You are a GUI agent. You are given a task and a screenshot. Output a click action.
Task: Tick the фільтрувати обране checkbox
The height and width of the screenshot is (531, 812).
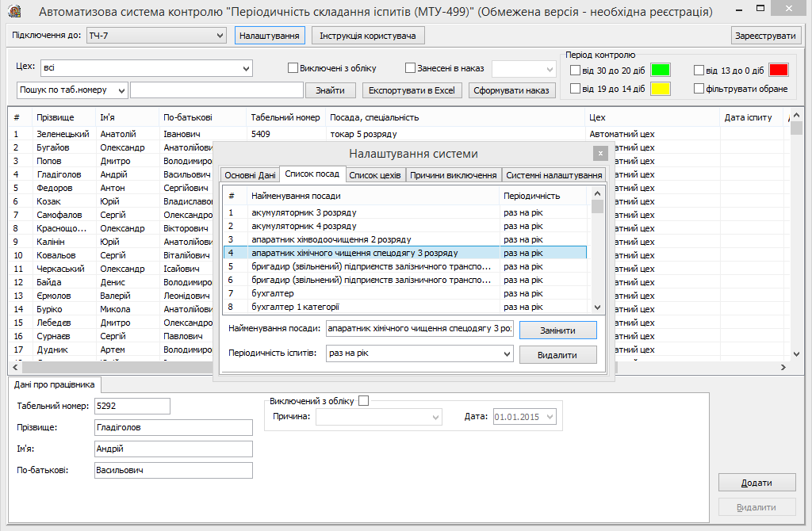click(x=699, y=89)
